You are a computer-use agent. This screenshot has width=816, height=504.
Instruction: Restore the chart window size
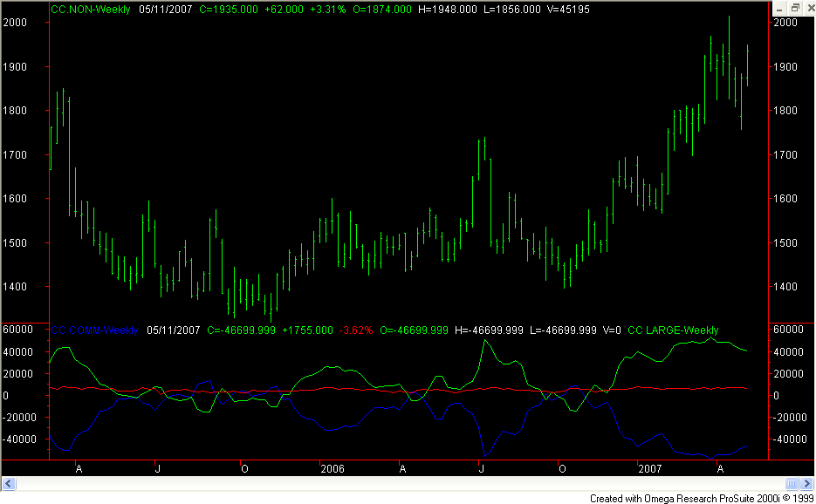(795, 9)
